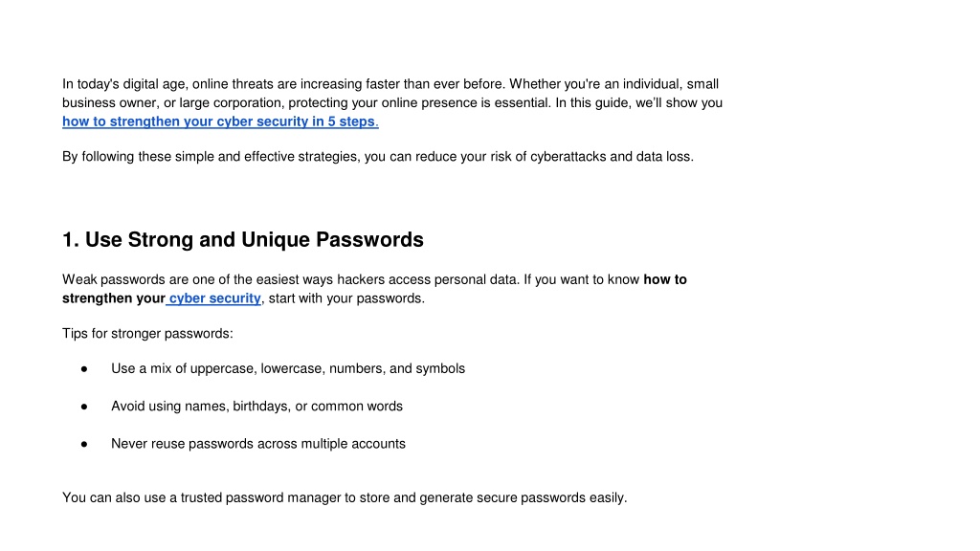Click the sentence about a trusted password manager

(345, 497)
